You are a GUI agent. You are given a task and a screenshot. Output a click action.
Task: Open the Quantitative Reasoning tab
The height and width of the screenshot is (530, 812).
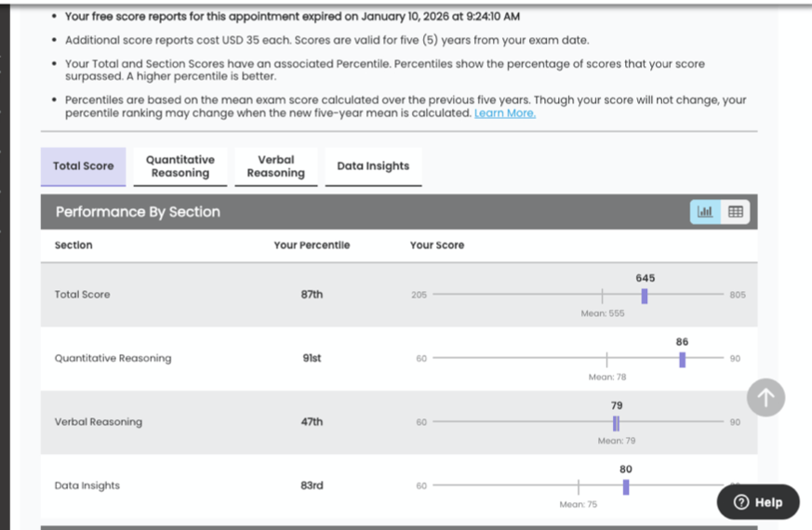tap(180, 166)
